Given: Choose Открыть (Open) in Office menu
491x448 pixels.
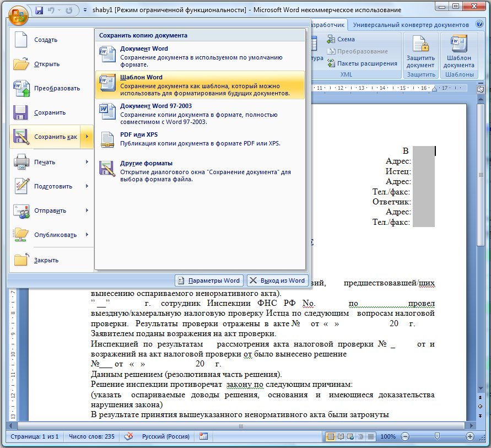Looking at the screenshot, I should (51, 64).
